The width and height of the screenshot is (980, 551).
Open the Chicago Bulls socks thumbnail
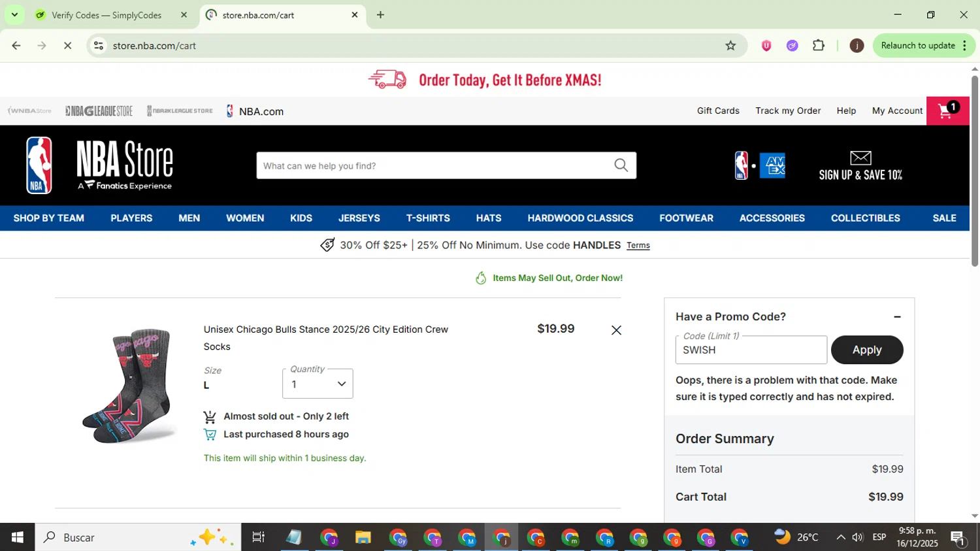pos(129,386)
